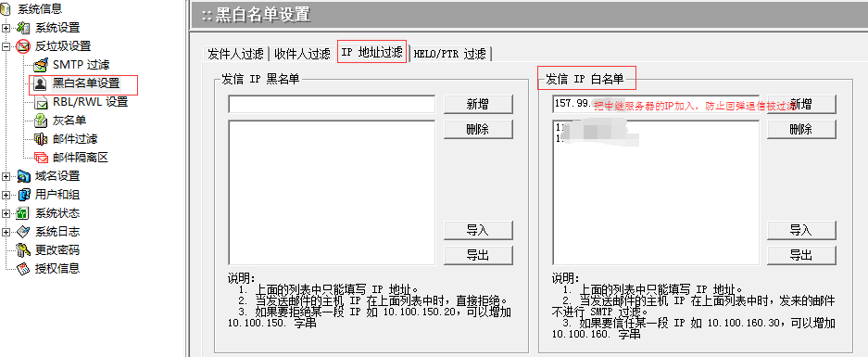868x357 pixels.
Task: Click inside the blacklist IP list box
Action: pos(332,192)
